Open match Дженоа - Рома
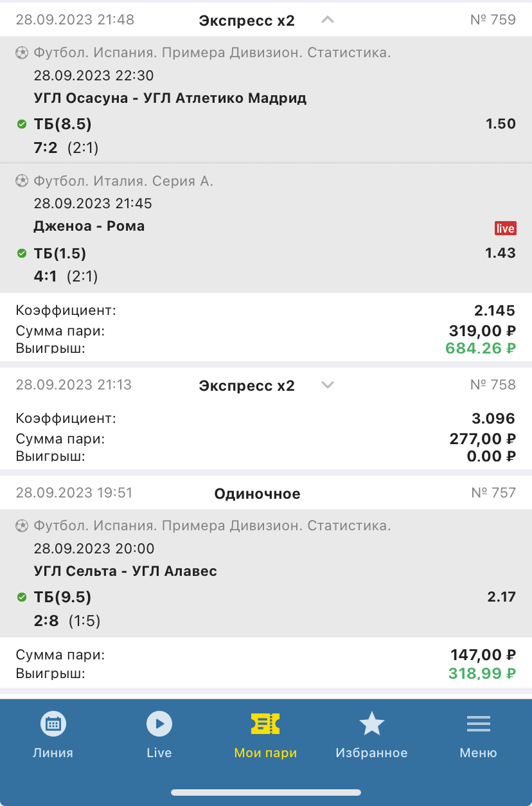This screenshot has width=532, height=806. (89, 226)
